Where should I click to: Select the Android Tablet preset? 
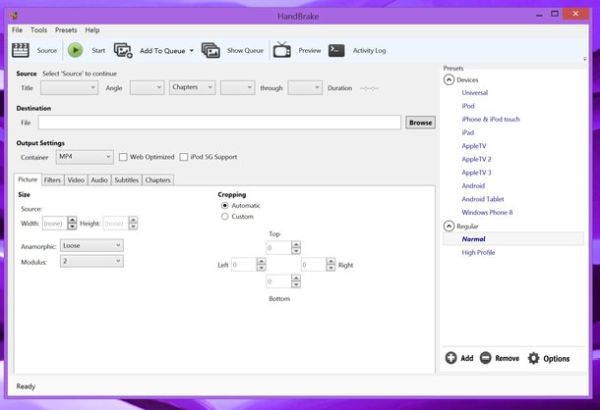pyautogui.click(x=483, y=199)
